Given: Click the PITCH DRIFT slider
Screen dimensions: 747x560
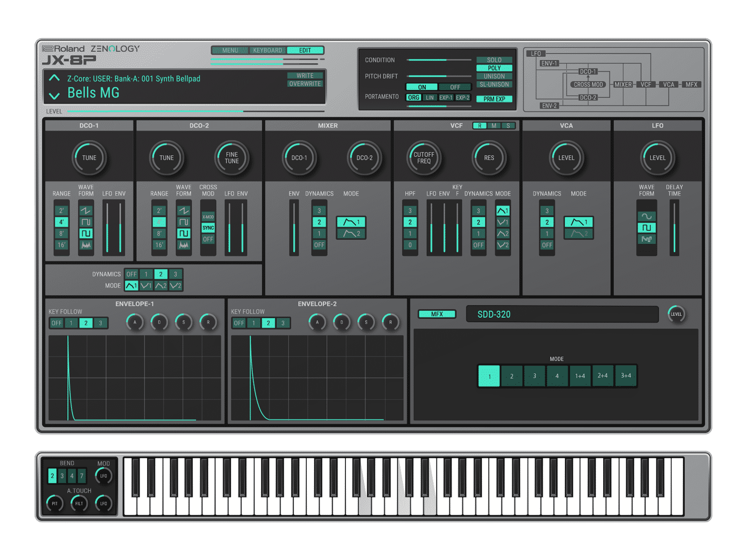Looking at the screenshot, I should pyautogui.click(x=438, y=76).
